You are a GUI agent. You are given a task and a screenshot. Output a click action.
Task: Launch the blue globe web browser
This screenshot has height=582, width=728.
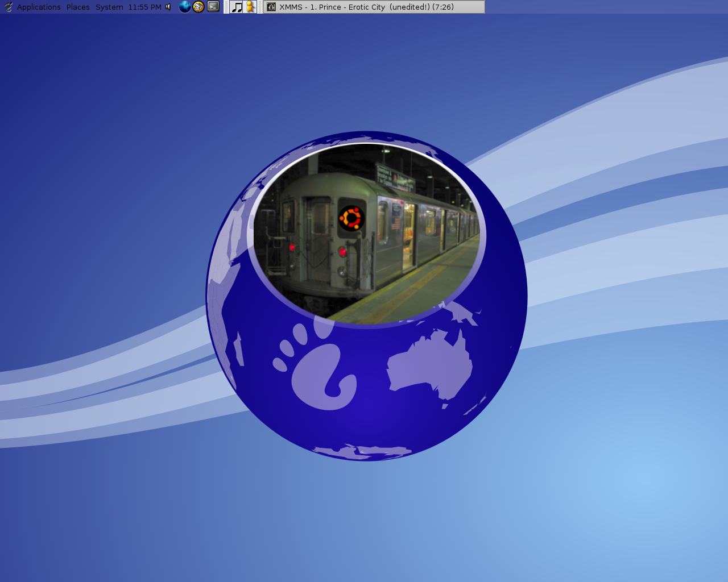[185, 7]
